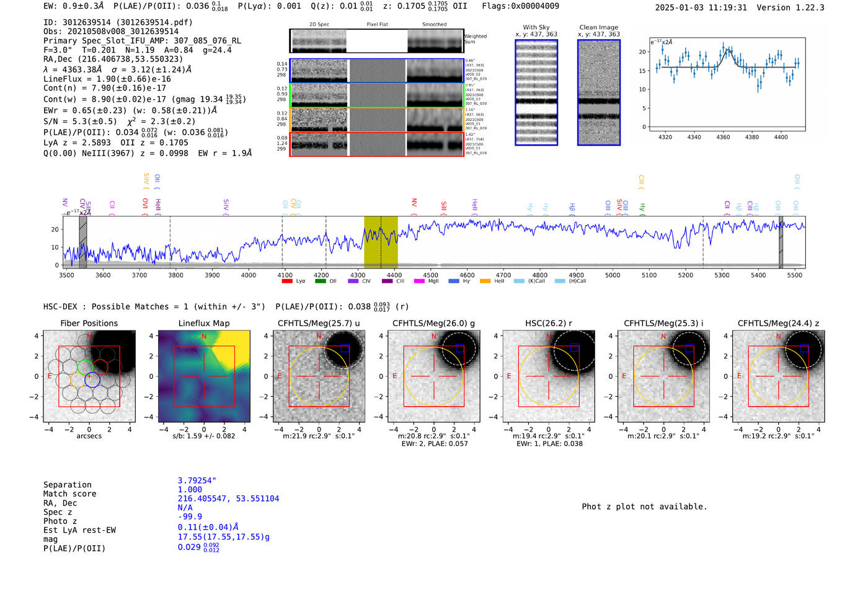868x591 pixels.
Task: Select the green-bordered 2D fiber spectrum row
Action: (377, 96)
